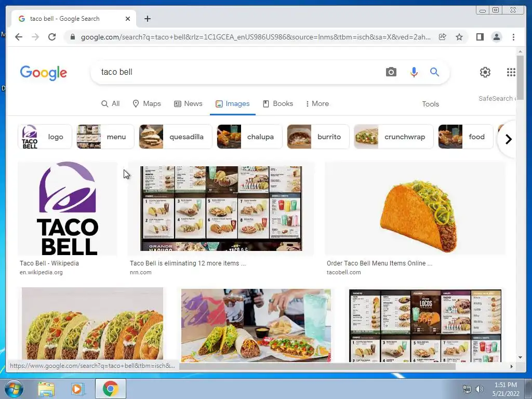532x399 pixels.
Task: Click the padlock site info icon
Action: [x=73, y=37]
